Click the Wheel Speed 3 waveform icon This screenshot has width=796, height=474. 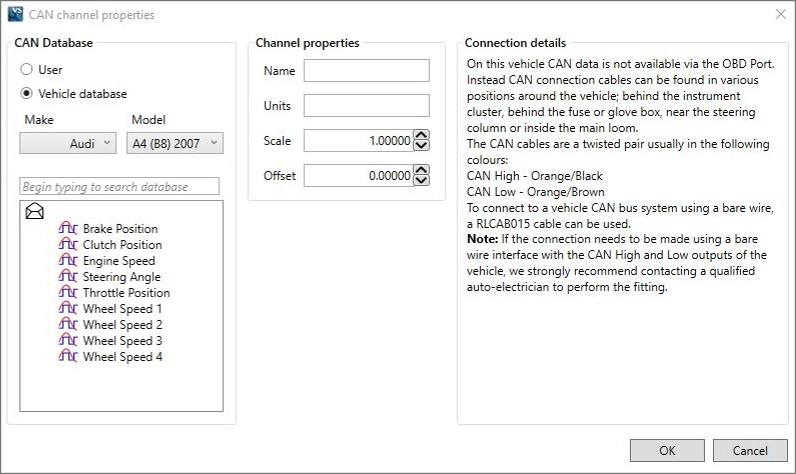coord(68,340)
